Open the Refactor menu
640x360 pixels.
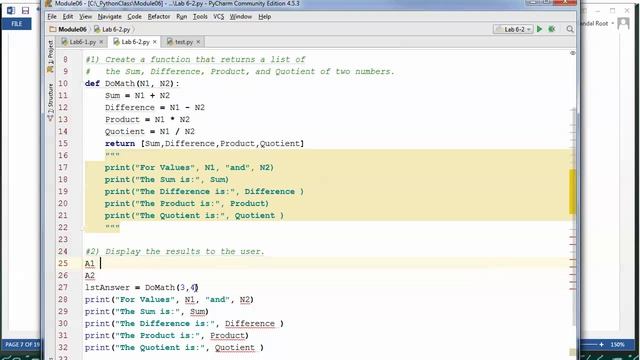(159, 17)
